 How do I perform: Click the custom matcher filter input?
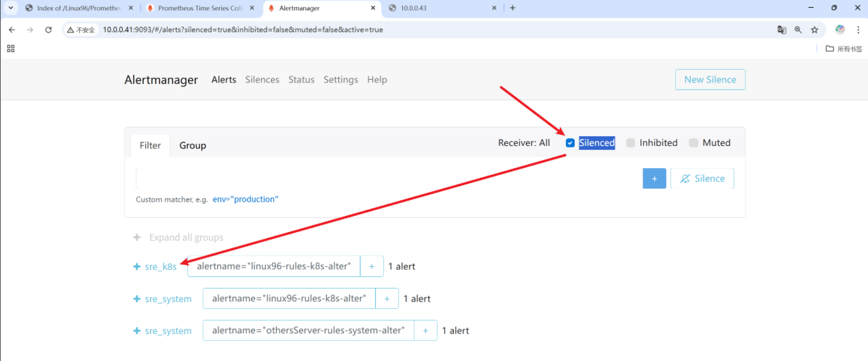(x=389, y=178)
